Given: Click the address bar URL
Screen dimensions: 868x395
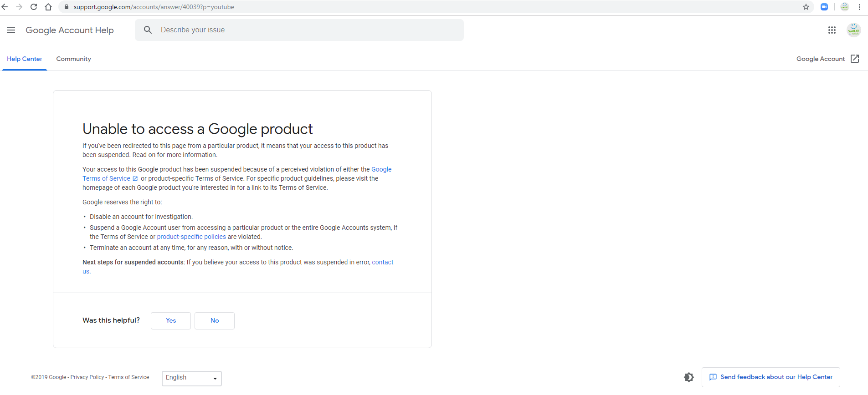Looking at the screenshot, I should tap(154, 7).
